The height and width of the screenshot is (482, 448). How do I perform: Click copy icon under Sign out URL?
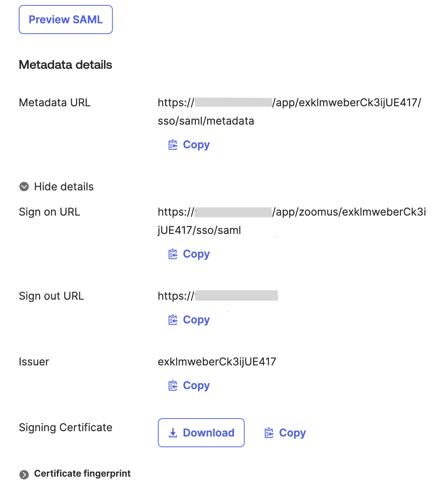[x=173, y=320]
